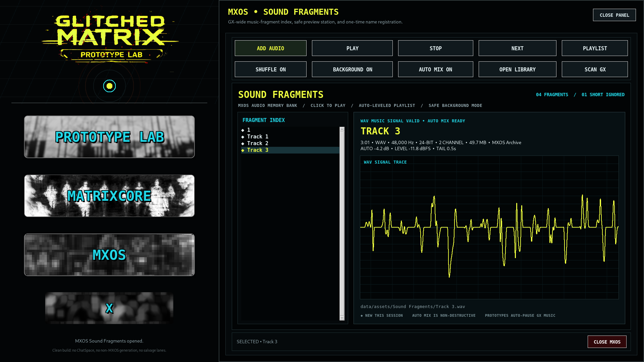Click the 'NEW THIS SESSION' tag
The height and width of the screenshot is (362, 644).
pos(384,316)
